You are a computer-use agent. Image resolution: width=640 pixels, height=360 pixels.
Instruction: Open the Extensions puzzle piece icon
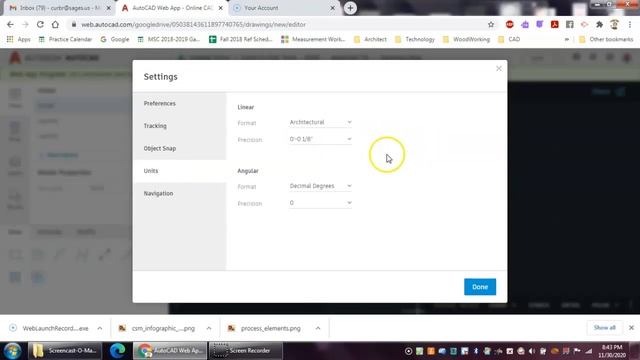pos(599,24)
